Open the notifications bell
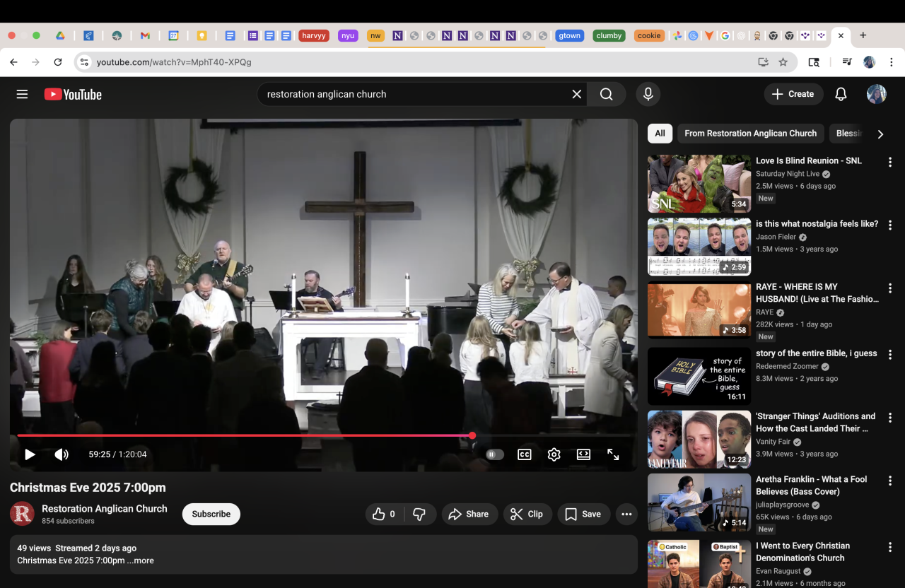The image size is (905, 588). coord(841,94)
